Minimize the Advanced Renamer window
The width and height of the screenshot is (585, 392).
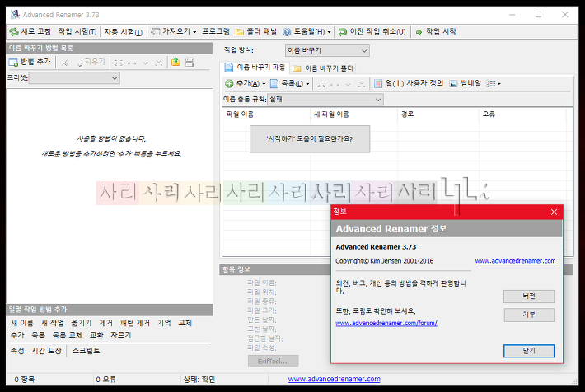[512, 15]
